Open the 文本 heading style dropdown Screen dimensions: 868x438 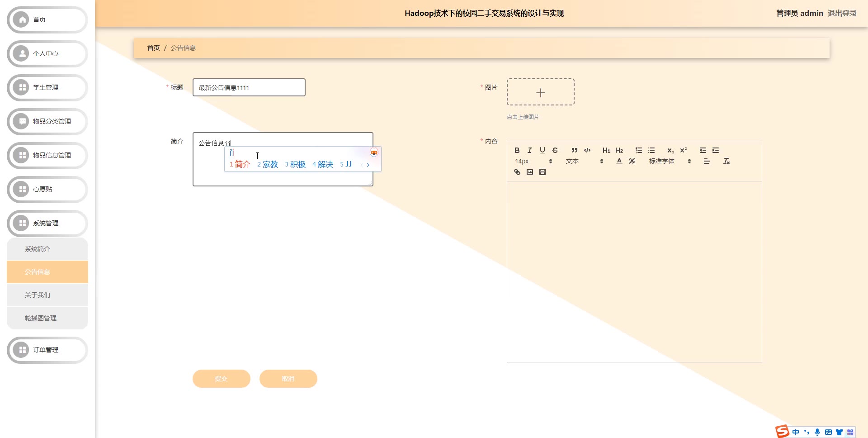585,161
